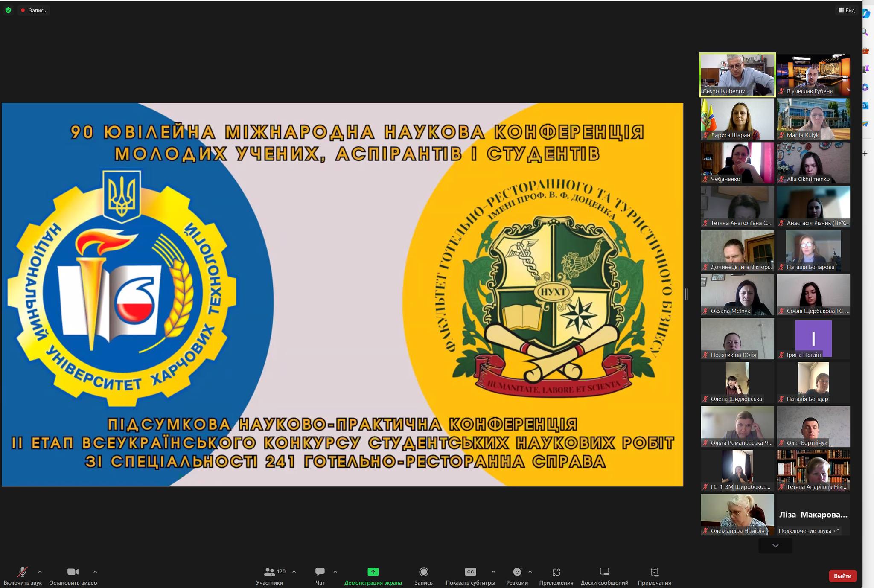
Task: Open the Примечания notes icon
Action: point(654,572)
